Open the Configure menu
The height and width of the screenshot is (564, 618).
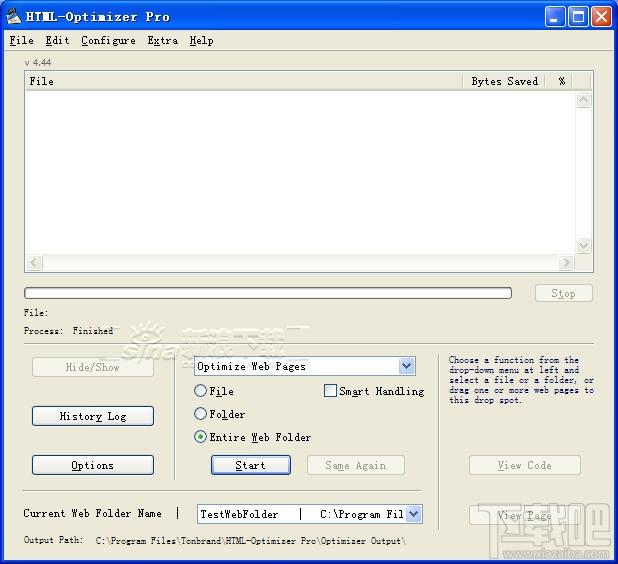[108, 40]
